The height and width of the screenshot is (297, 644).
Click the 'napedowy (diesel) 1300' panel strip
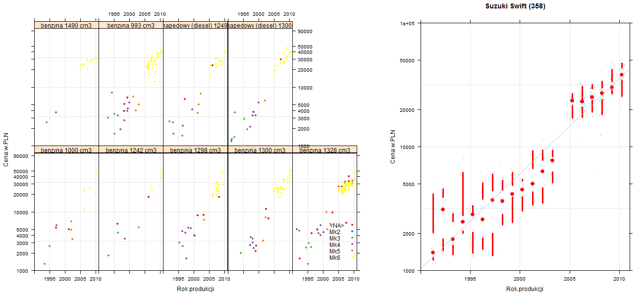(260, 25)
